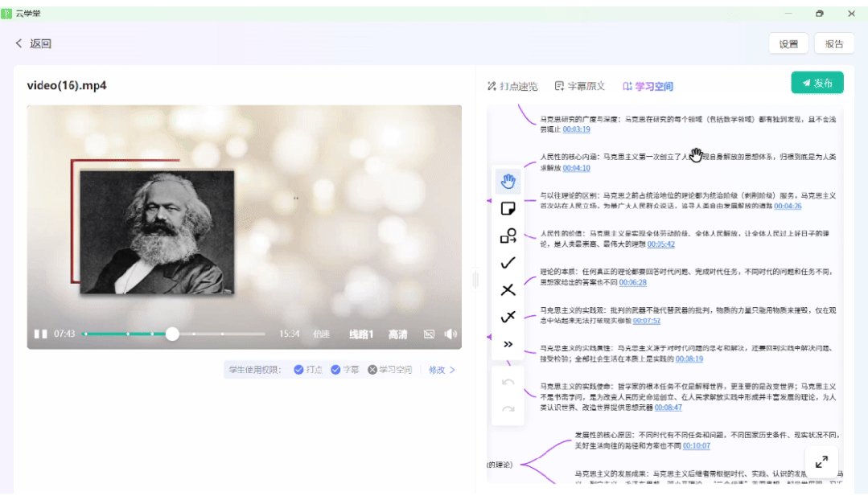Switch to 打点速览 tab
The width and height of the screenshot is (868, 500).
click(x=512, y=86)
